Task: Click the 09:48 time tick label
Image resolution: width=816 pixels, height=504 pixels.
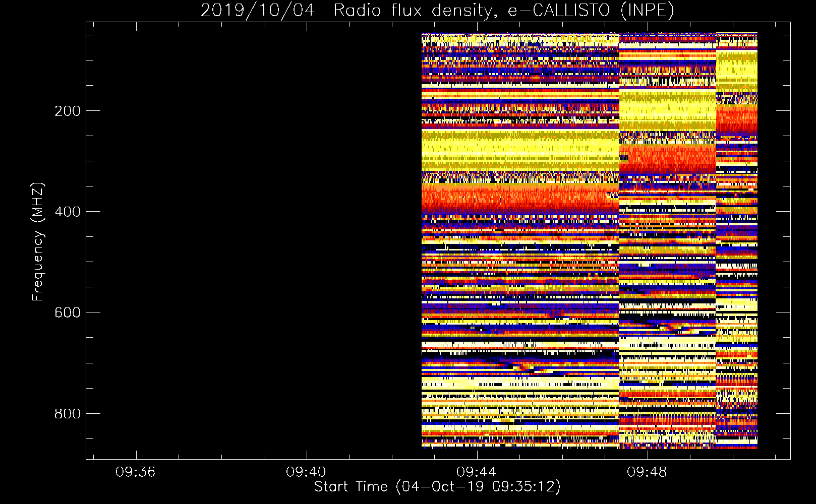Action: [647, 472]
